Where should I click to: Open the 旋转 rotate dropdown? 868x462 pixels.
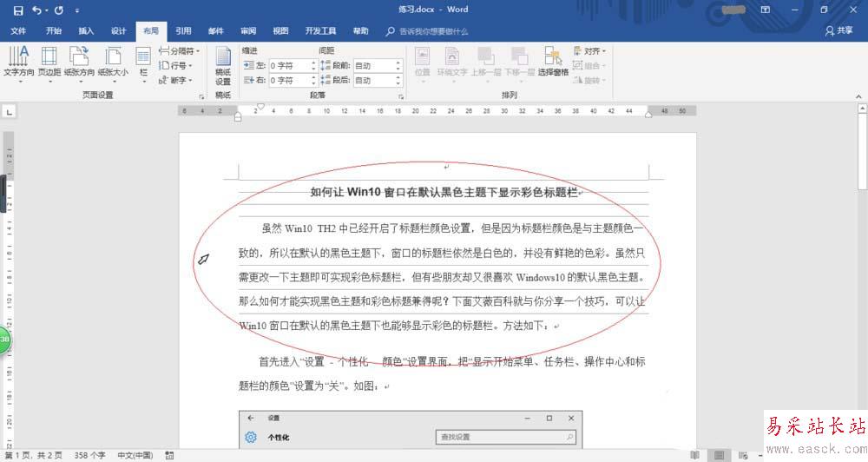[x=589, y=80]
